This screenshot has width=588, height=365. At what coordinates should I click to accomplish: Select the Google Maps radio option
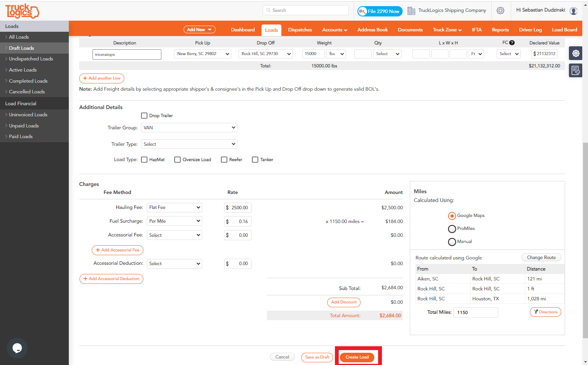(452, 216)
